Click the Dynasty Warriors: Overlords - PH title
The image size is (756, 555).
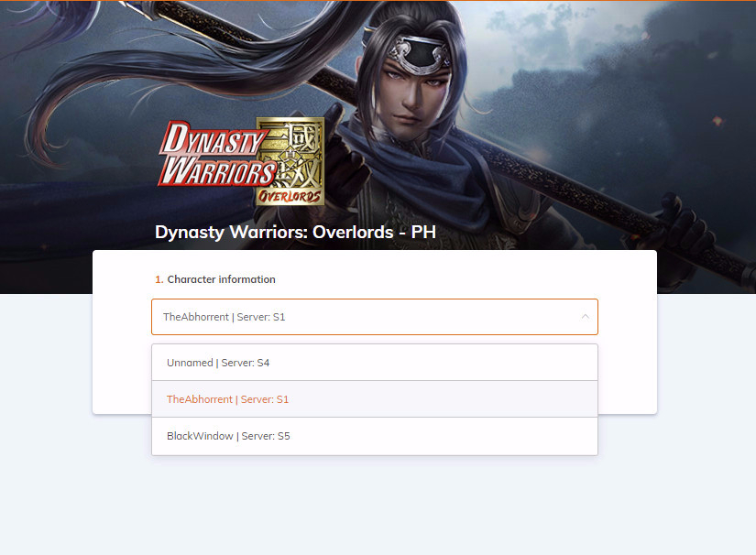tap(295, 233)
